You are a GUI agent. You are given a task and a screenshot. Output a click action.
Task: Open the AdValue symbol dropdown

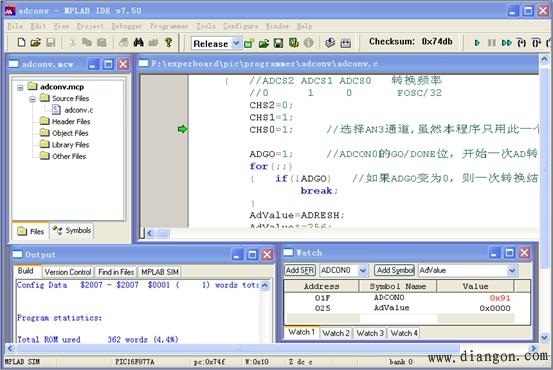click(x=512, y=271)
